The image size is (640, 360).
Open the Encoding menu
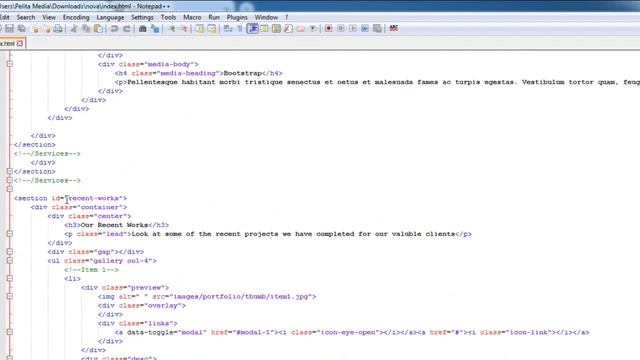(x=76, y=18)
